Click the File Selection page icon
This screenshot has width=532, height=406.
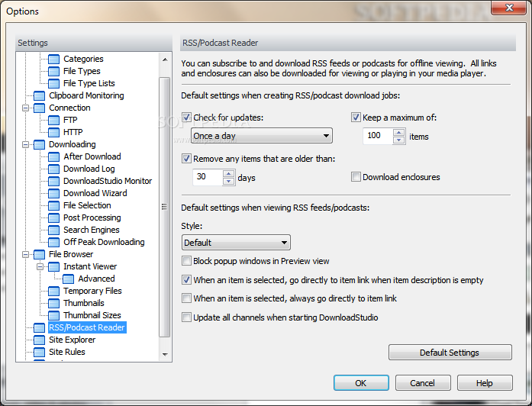[x=53, y=205]
